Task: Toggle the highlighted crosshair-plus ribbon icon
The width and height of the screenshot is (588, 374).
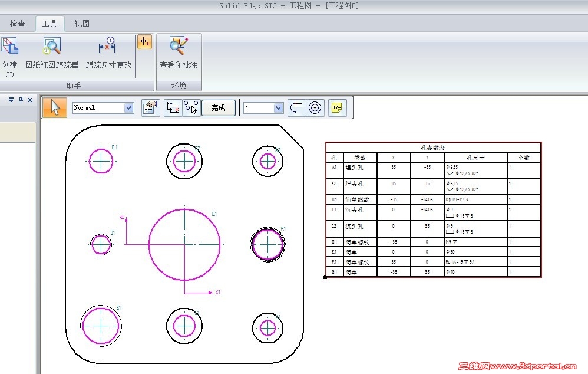Action: click(x=144, y=42)
